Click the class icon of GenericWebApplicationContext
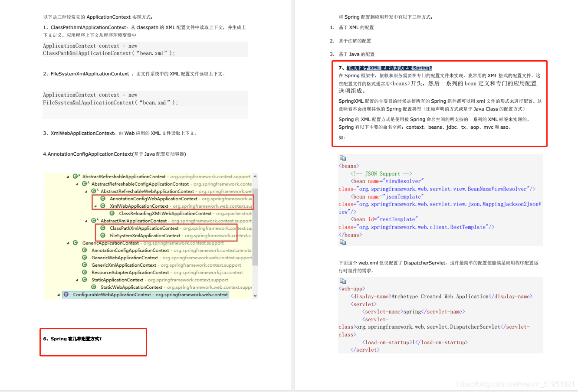This screenshot has width=578, height=392. point(85,258)
